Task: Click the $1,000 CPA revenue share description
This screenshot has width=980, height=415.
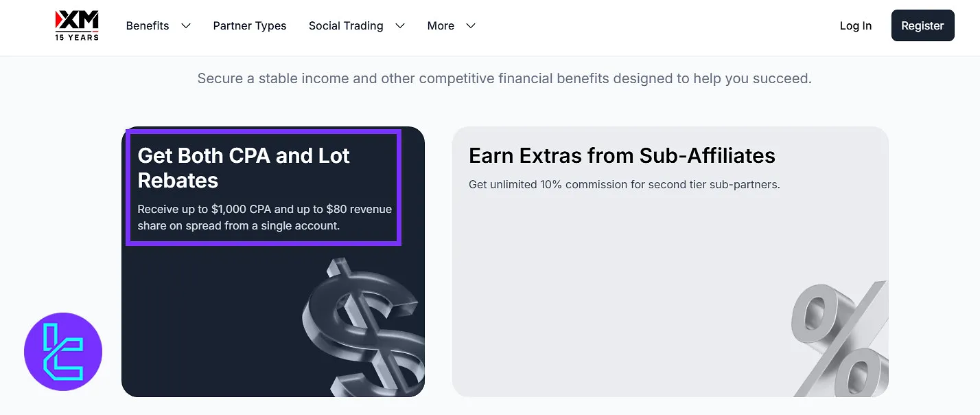Action: (264, 217)
